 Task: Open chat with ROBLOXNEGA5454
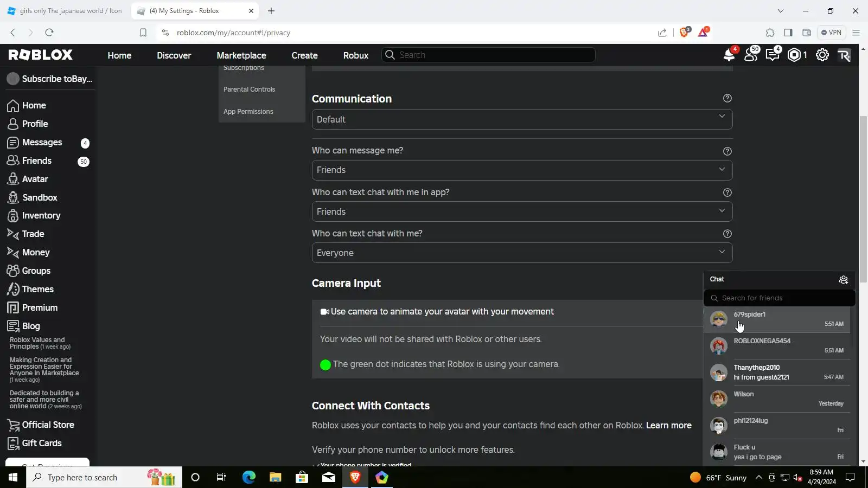pyautogui.click(x=777, y=346)
